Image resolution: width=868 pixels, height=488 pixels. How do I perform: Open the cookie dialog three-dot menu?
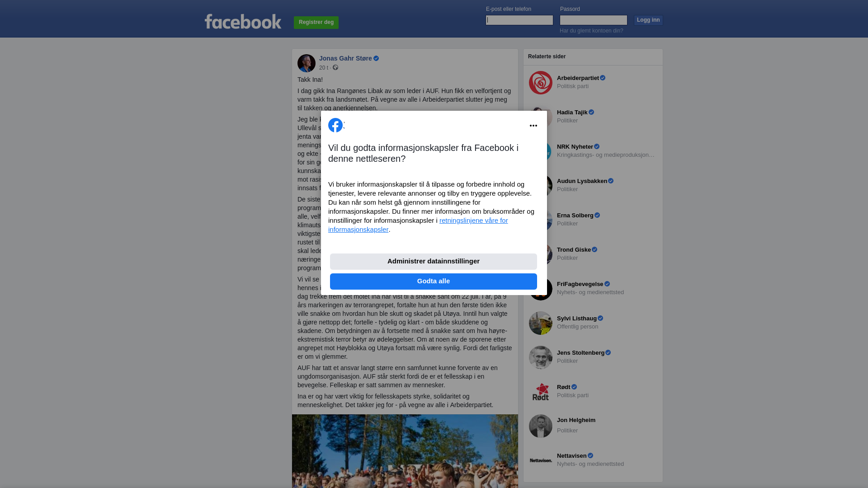click(533, 126)
